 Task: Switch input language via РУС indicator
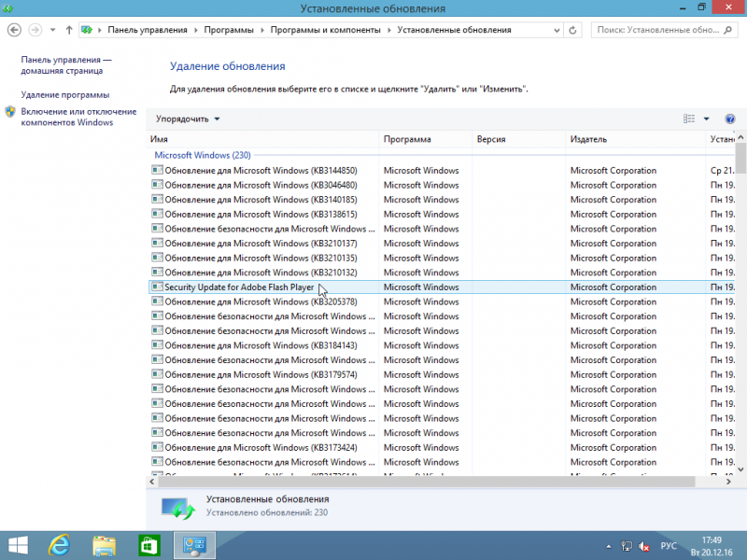tap(669, 546)
